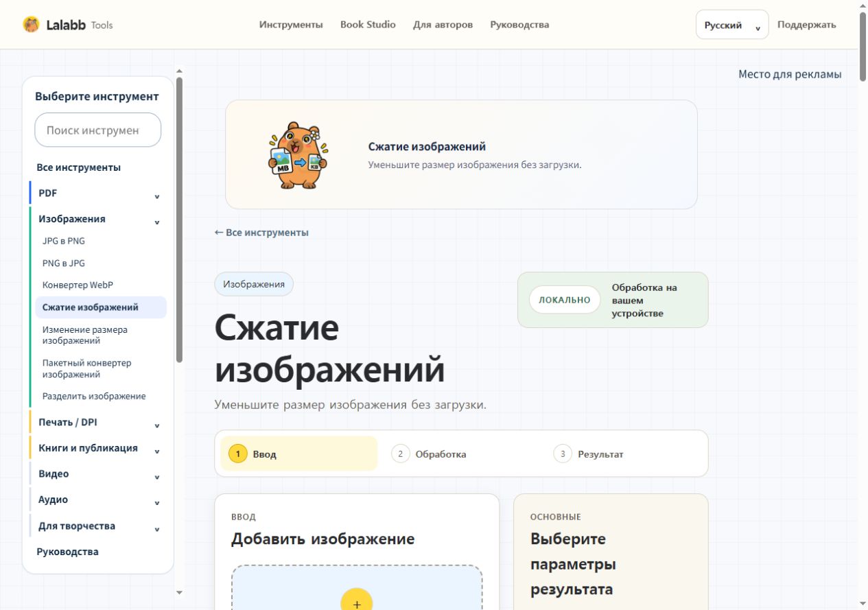868x610 pixels.
Task: Expand the Видео category
Action: point(98,474)
